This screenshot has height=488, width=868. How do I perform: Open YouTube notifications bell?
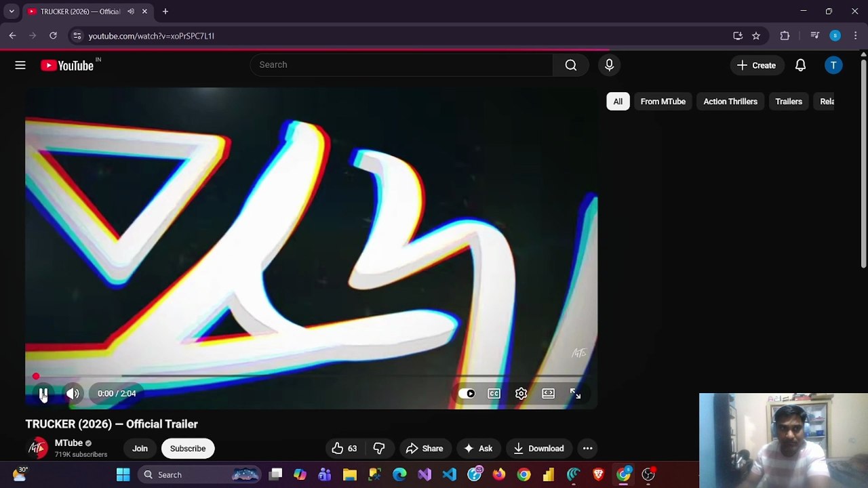(800, 65)
